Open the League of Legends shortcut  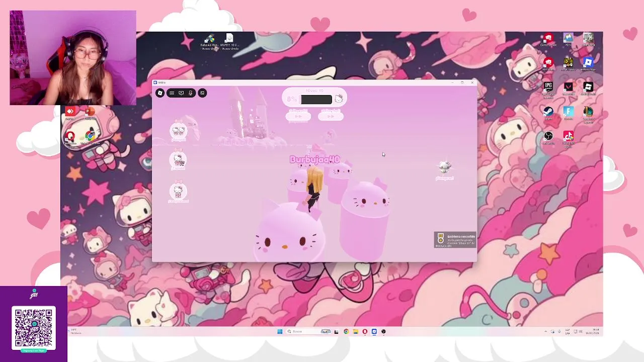[x=588, y=114]
